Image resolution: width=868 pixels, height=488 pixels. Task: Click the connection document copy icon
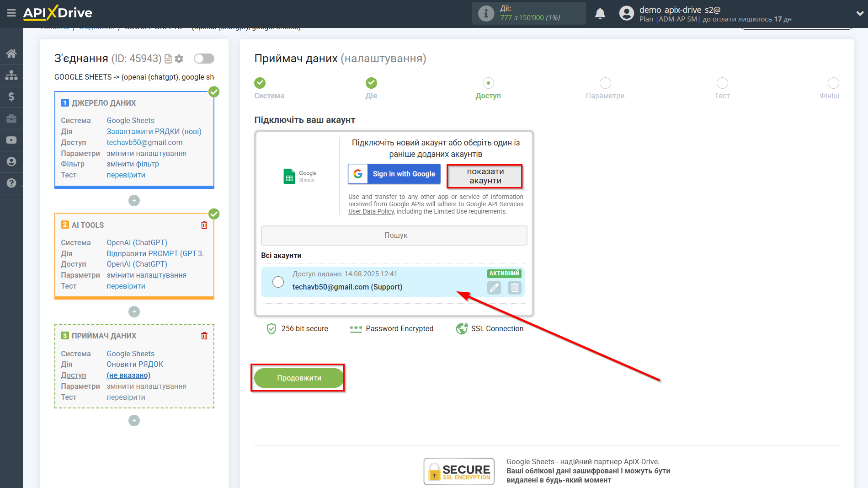click(168, 59)
